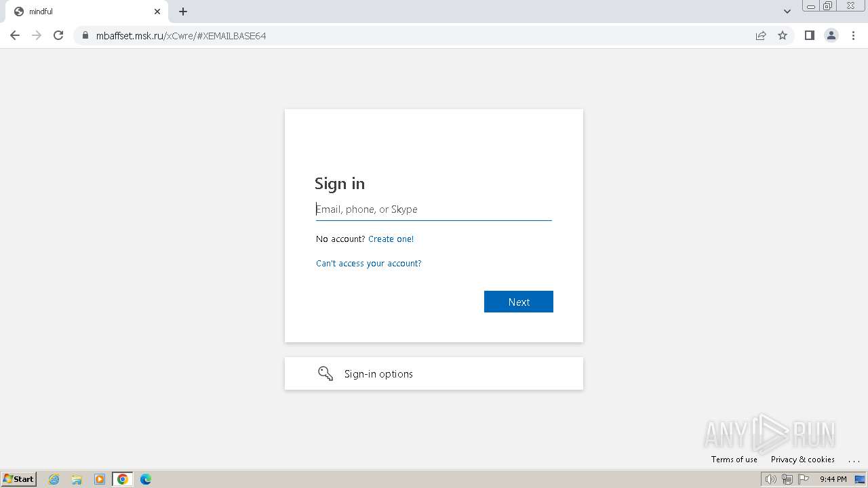Select the Chrome taskbar icon
Image resolution: width=868 pixels, height=488 pixels.
(x=123, y=479)
